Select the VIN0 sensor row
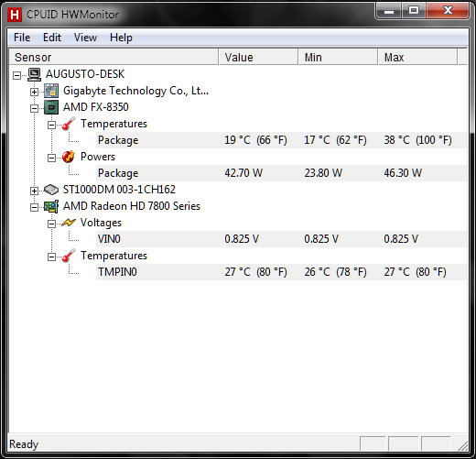476x459 pixels. [x=281, y=239]
